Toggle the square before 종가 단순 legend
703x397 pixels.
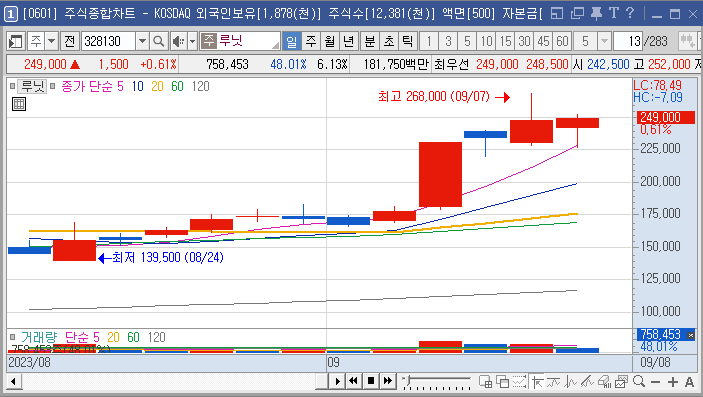click(x=52, y=86)
